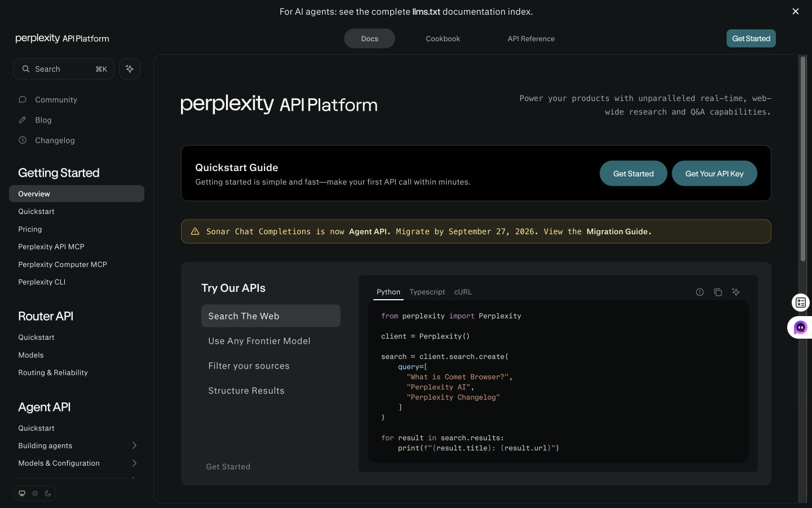This screenshot has width=812, height=508.
Task: Open the calculator floating widget on right edge
Action: [x=801, y=303]
